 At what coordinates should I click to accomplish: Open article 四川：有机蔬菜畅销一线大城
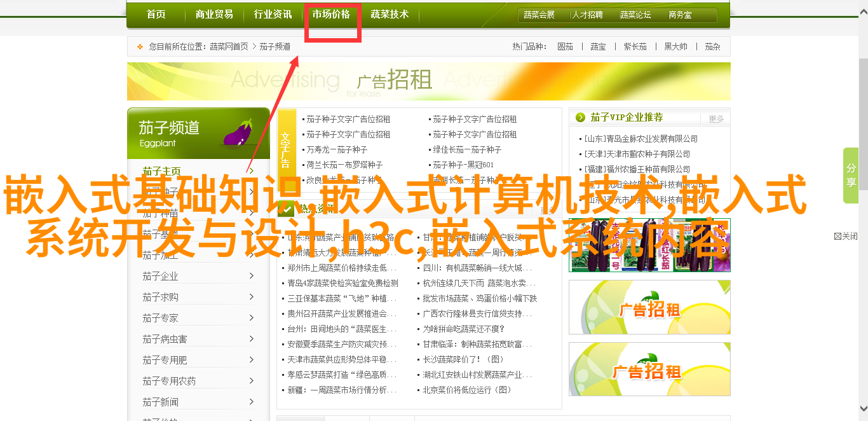tap(477, 268)
